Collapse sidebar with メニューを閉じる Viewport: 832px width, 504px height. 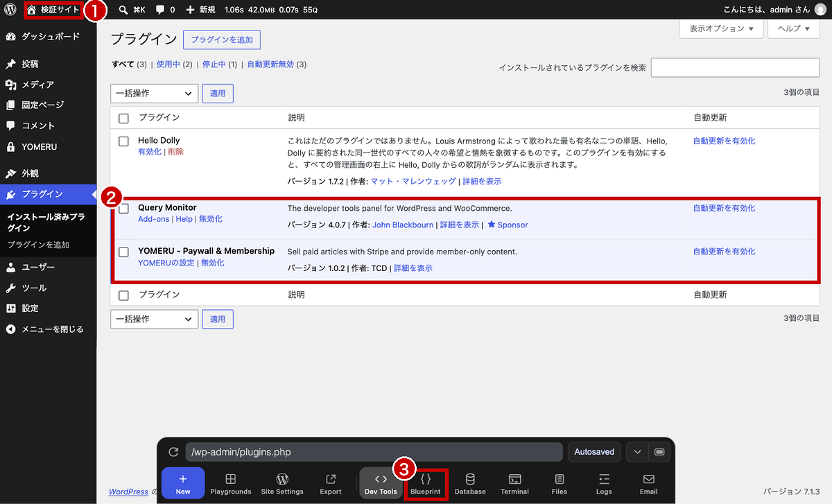point(48,329)
